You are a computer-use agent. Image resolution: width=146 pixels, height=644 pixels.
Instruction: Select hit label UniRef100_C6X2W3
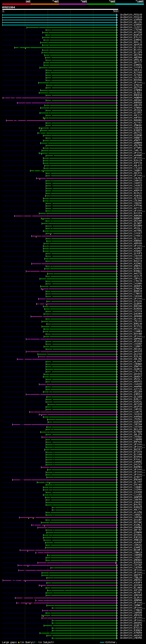click(x=131, y=77)
